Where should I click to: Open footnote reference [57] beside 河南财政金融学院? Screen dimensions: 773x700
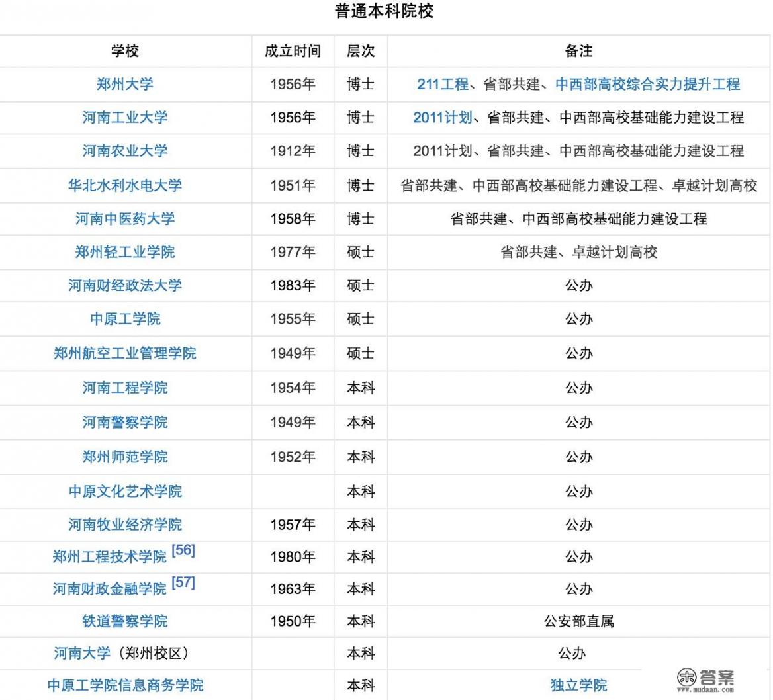coord(183,583)
